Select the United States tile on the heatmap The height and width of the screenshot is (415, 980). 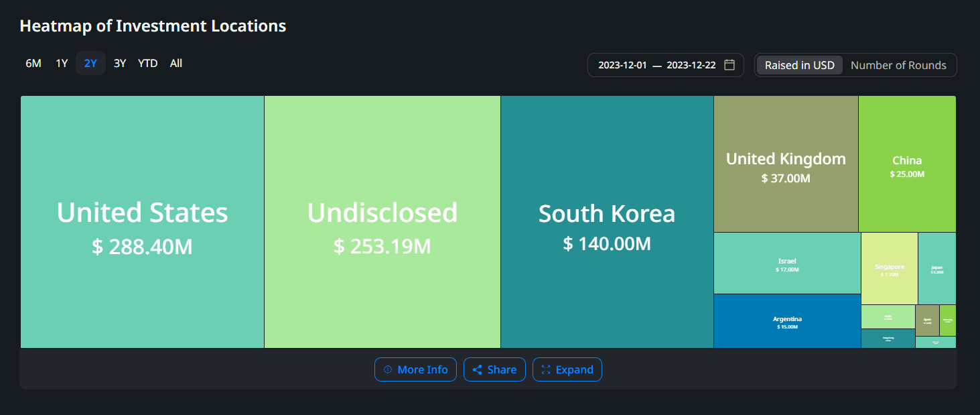142,221
